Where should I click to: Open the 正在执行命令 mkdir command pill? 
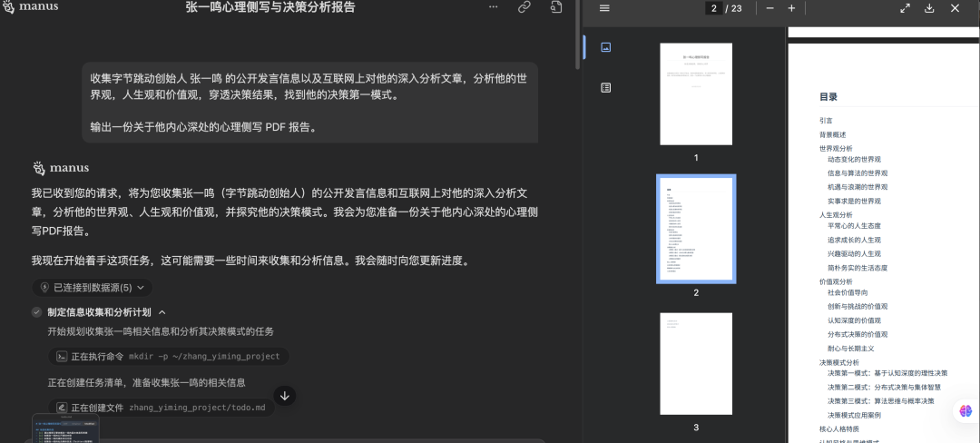click(x=169, y=356)
